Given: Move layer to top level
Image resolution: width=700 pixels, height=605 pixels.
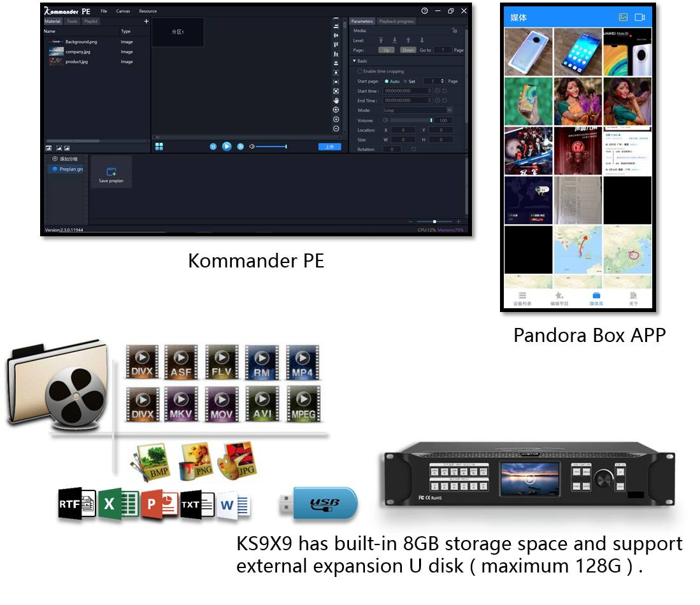Looking at the screenshot, I should 381,40.
